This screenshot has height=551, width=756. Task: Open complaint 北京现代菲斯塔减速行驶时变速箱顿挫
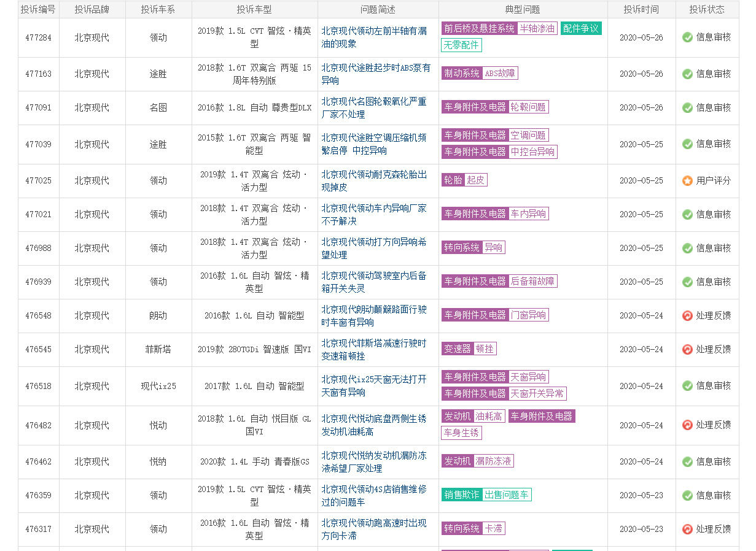coord(374,350)
